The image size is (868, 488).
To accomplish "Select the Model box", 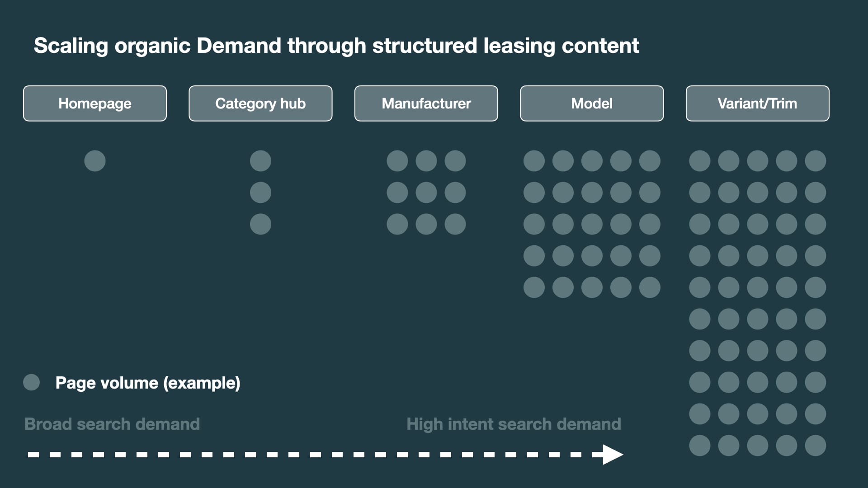I will pyautogui.click(x=592, y=103).
